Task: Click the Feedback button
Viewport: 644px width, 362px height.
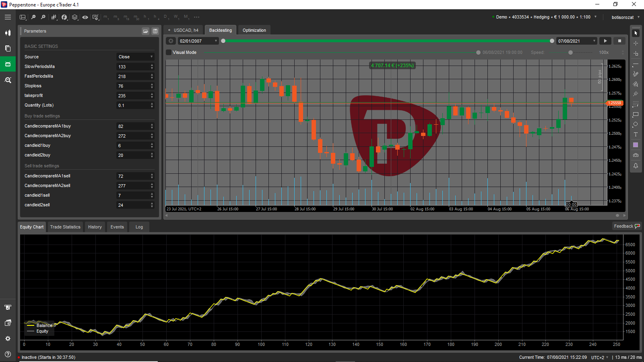Action: pos(627,226)
